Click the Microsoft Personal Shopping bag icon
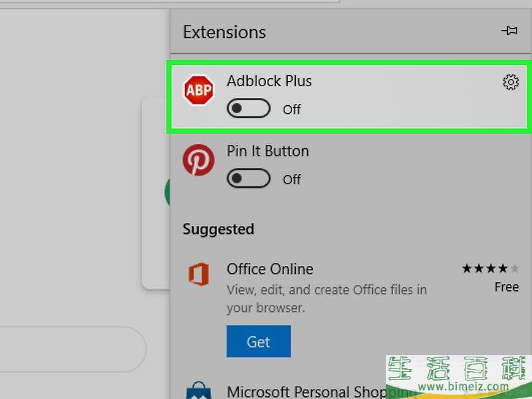The image size is (532, 399). [x=199, y=391]
